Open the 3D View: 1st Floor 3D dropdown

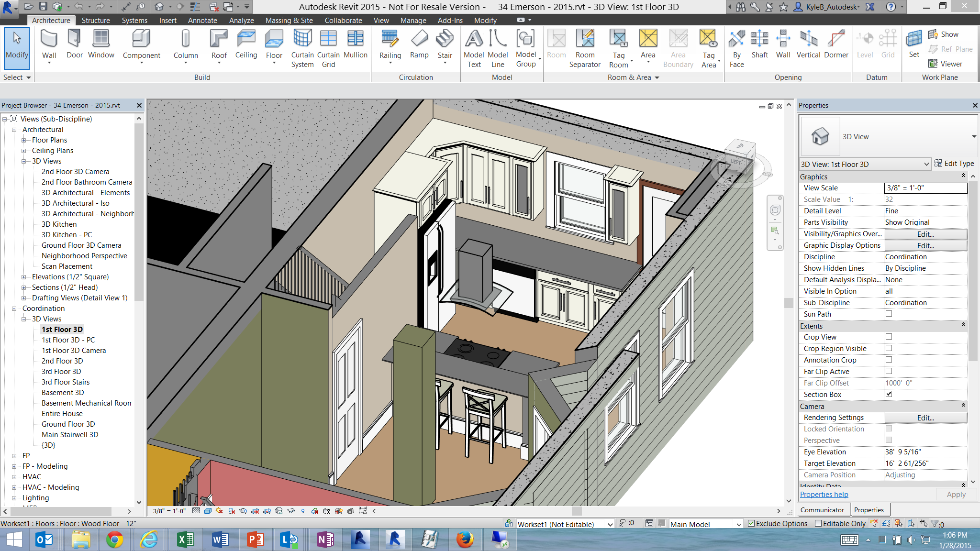tap(865, 164)
